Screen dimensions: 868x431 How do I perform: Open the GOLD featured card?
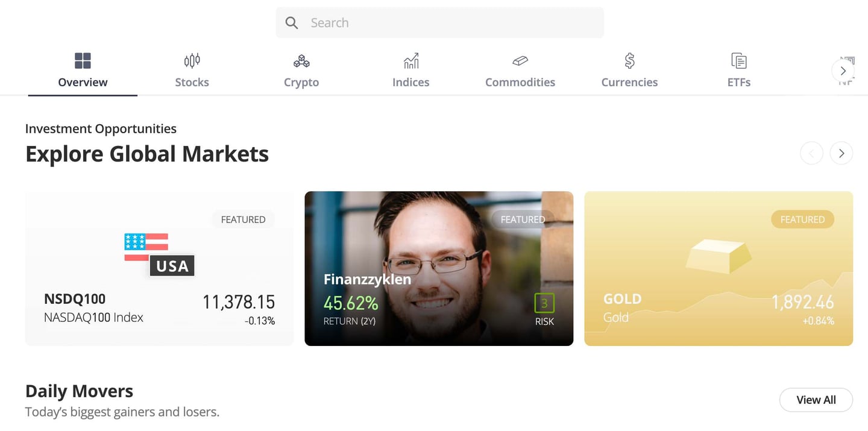click(x=719, y=268)
